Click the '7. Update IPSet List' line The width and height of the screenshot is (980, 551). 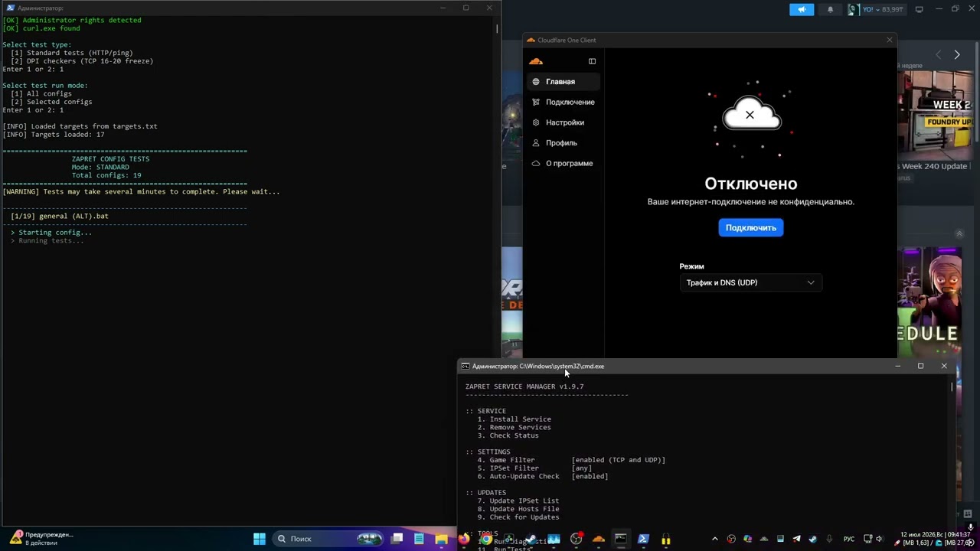pos(518,501)
